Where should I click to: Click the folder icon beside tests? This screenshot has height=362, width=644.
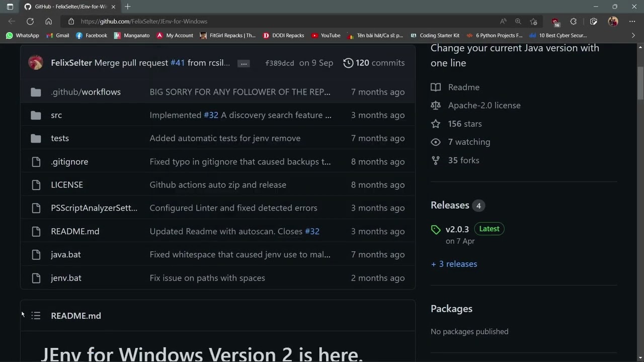[36, 138]
